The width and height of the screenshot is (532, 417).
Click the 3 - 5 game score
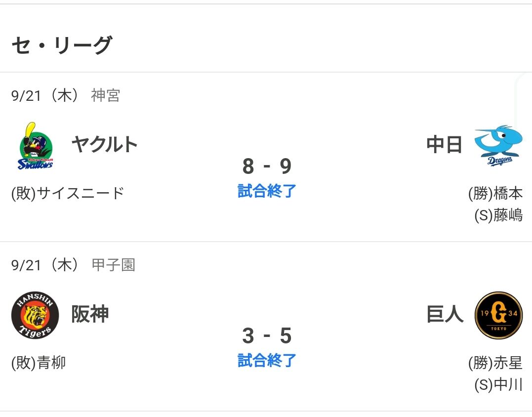coord(267,335)
